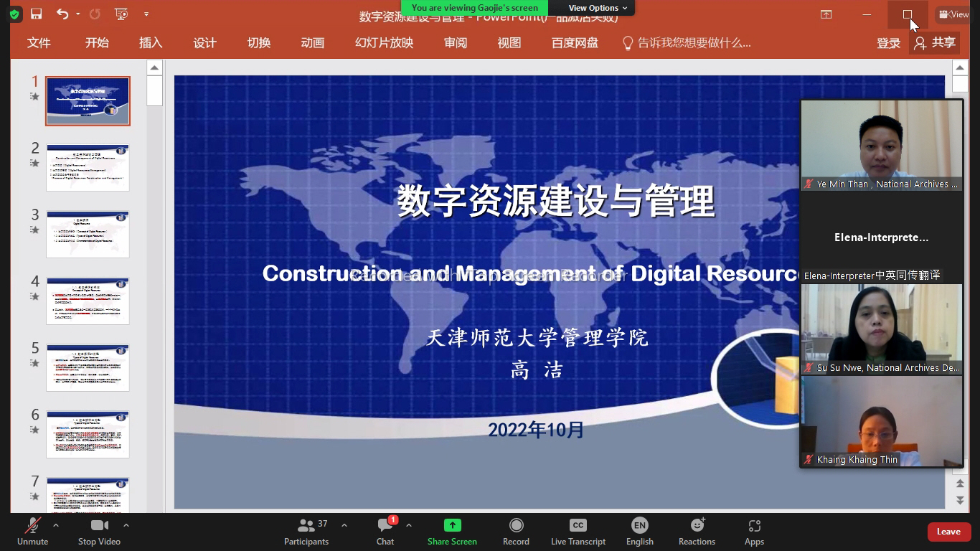Select slide 4 thumbnail
The height and width of the screenshot is (551, 980).
(x=88, y=301)
